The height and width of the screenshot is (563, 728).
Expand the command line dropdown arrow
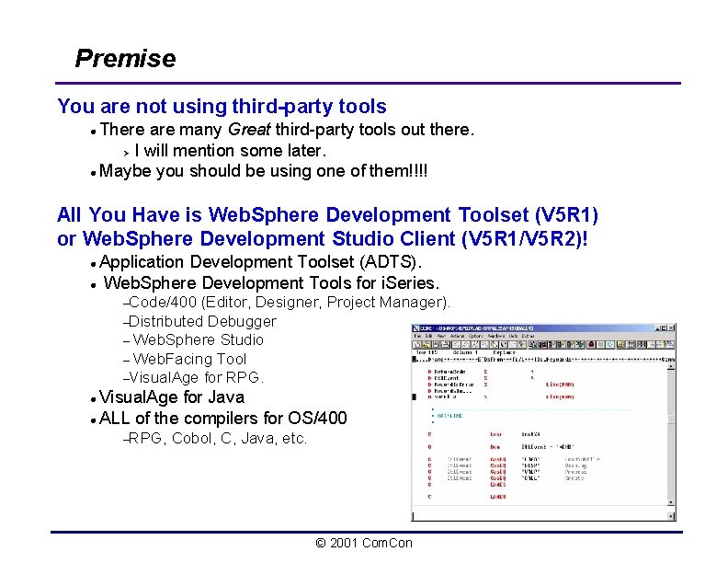click(x=671, y=516)
